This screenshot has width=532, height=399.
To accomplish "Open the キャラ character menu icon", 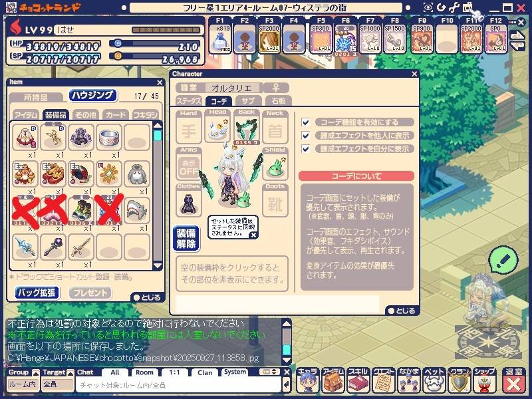I will click(307, 380).
